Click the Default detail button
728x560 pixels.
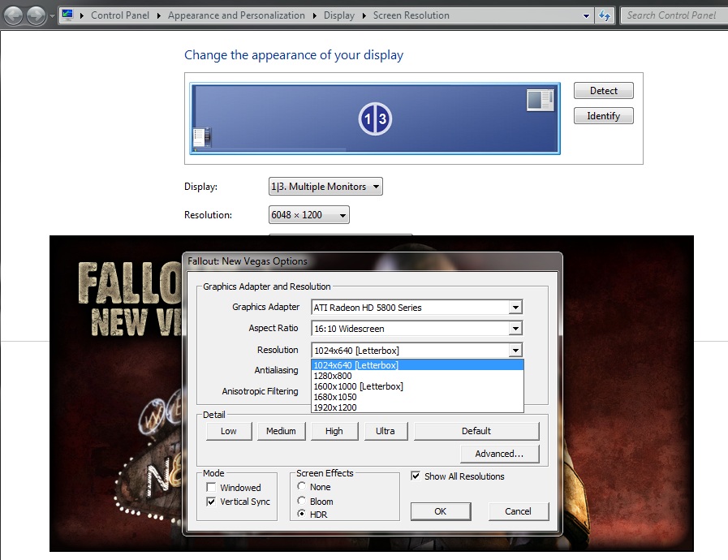pyautogui.click(x=476, y=431)
